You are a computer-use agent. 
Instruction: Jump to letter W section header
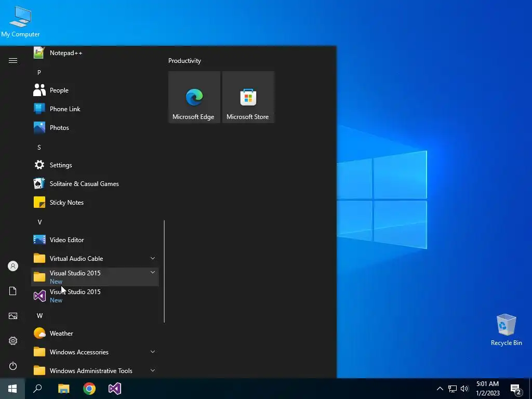pyautogui.click(x=39, y=315)
